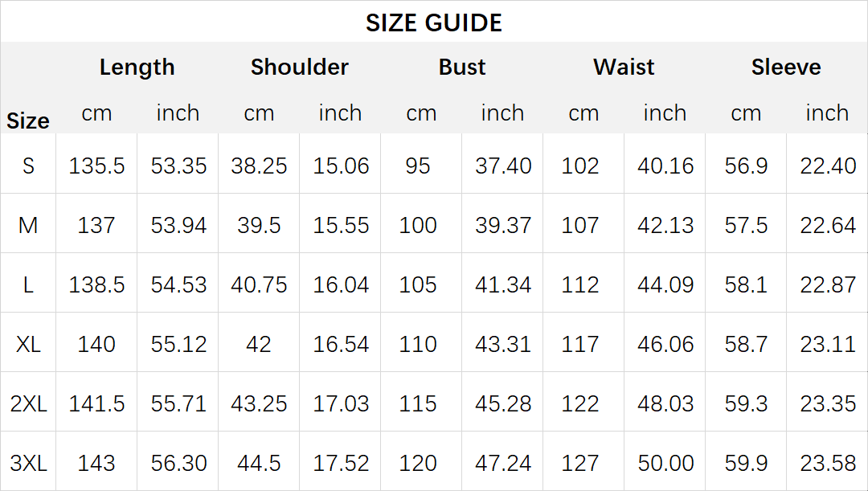Image resolution: width=868 pixels, height=491 pixels.
Task: Click the SIZE GUIDE title
Action: point(433,23)
